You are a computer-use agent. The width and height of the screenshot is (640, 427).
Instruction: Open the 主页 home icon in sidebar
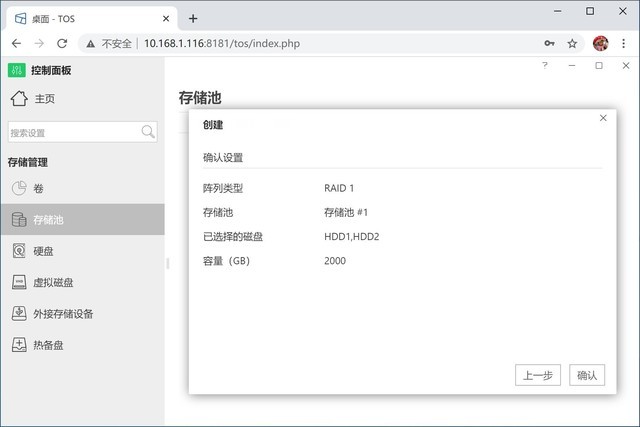(x=19, y=98)
